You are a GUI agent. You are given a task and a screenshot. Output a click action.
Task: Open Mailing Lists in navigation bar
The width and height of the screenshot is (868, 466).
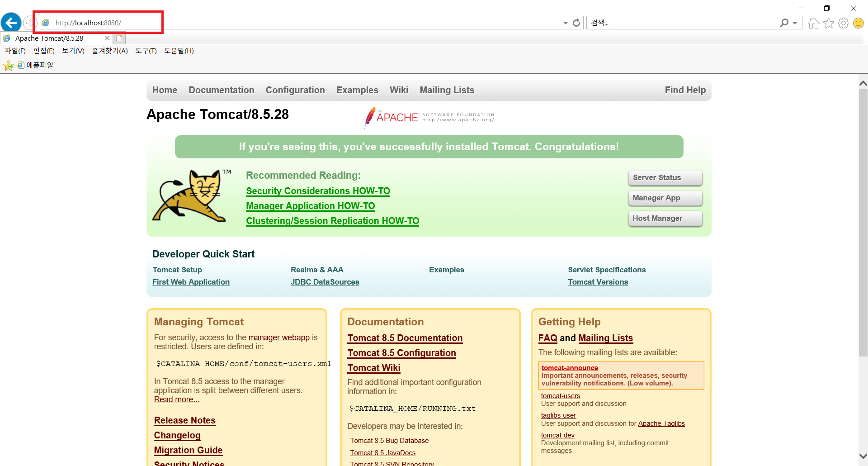click(447, 90)
